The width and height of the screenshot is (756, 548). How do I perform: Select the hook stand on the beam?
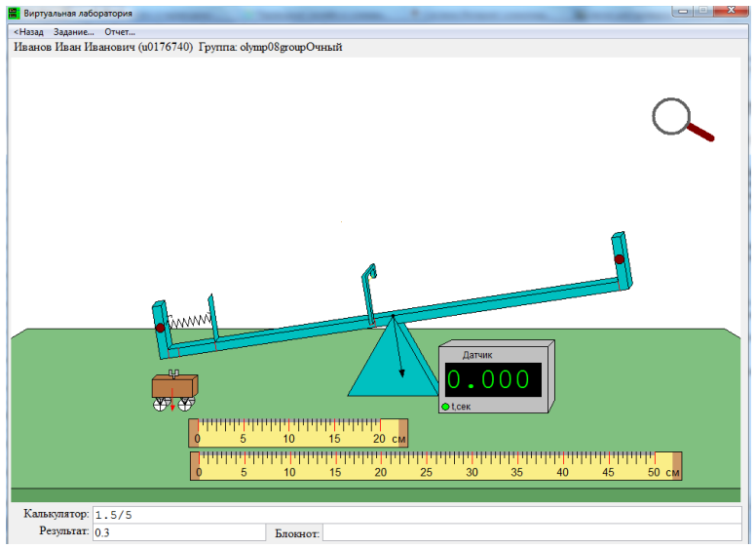369,294
